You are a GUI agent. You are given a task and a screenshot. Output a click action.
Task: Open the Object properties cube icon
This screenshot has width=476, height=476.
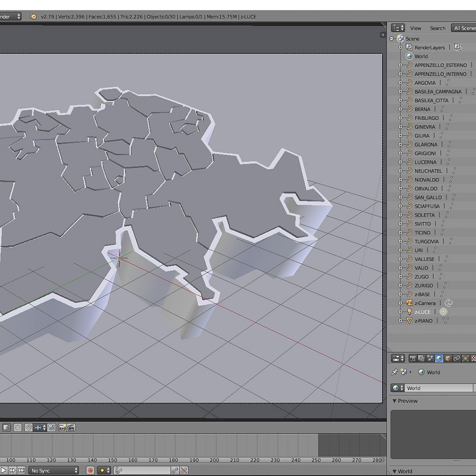(448, 358)
